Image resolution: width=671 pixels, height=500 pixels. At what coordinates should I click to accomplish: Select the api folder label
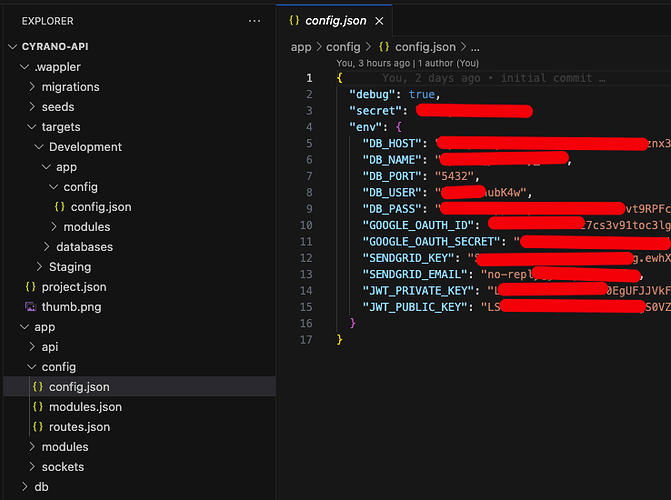[x=50, y=347]
